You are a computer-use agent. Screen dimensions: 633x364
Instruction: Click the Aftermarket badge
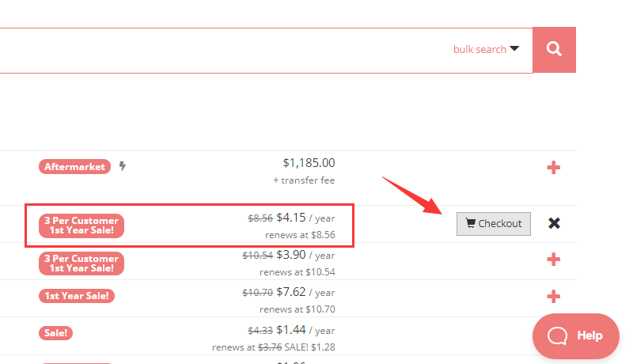click(x=74, y=167)
